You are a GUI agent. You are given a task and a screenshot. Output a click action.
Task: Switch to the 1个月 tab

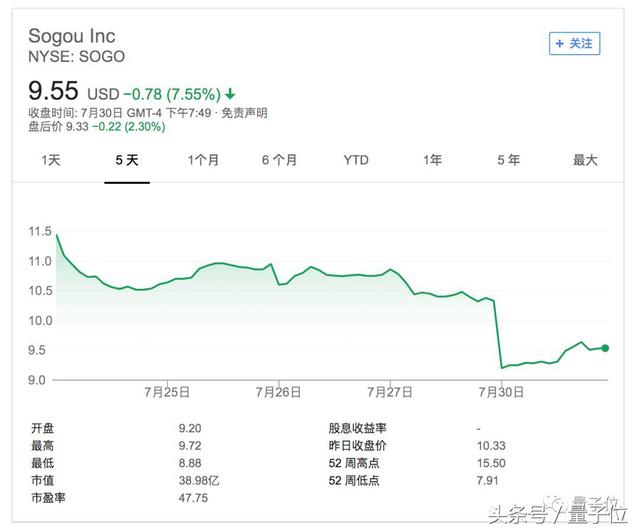click(x=203, y=160)
